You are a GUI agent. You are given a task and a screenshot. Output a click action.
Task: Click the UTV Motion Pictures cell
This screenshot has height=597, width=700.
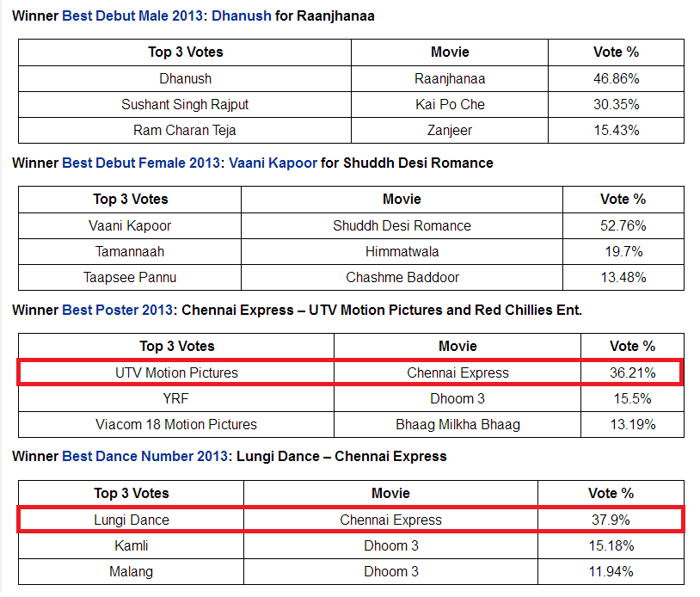click(x=176, y=372)
